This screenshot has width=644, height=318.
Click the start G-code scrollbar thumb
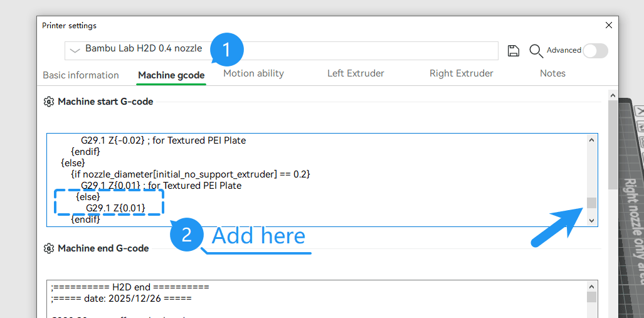(x=591, y=203)
